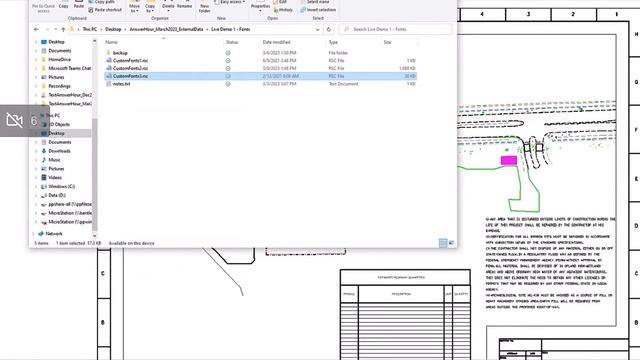Viewport: 640px width, 360px height.
Task: Click the Search Live Demo 1 - Fonts box
Action: (x=396, y=29)
